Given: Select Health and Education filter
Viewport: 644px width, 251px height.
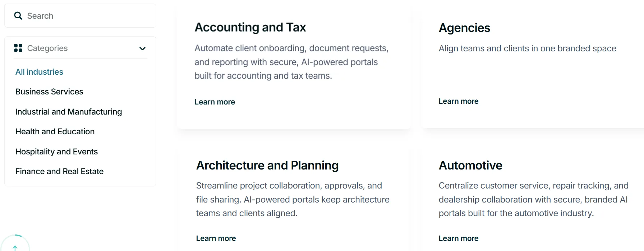Looking at the screenshot, I should (x=55, y=131).
